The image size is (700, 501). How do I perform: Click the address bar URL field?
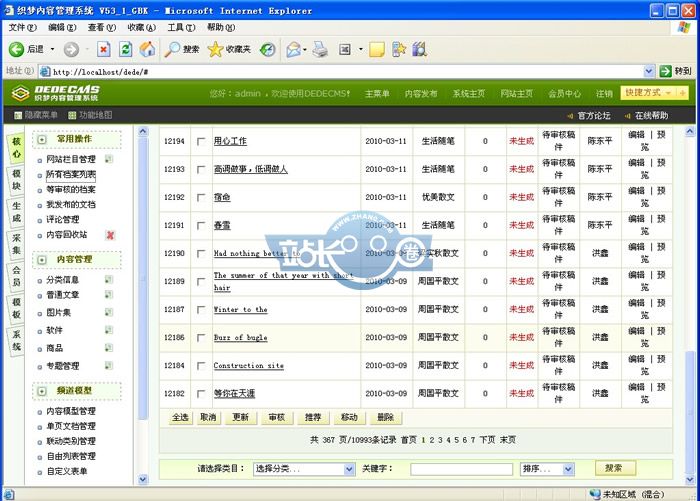[x=342, y=71]
